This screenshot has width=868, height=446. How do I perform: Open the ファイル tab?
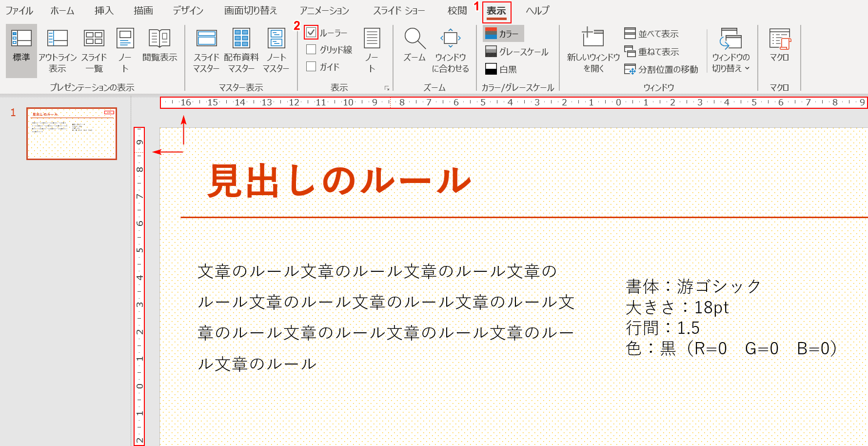click(x=19, y=11)
